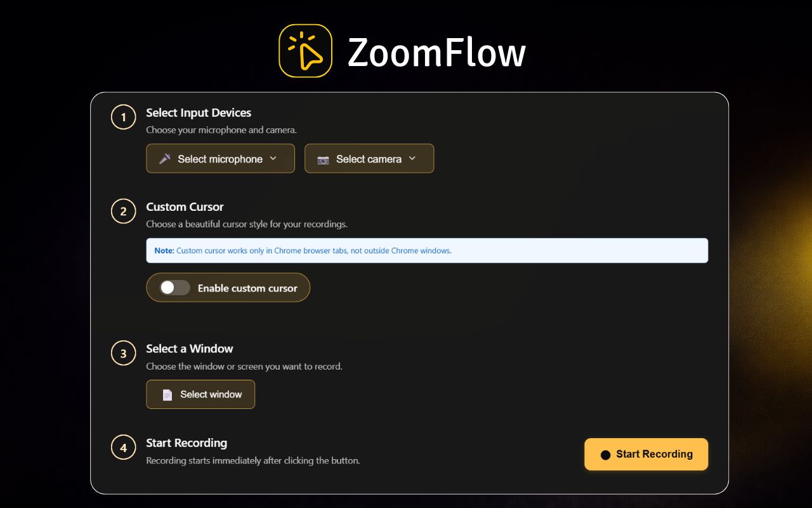
Task: Click the Chrome cursor Note banner
Action: pyautogui.click(x=426, y=250)
